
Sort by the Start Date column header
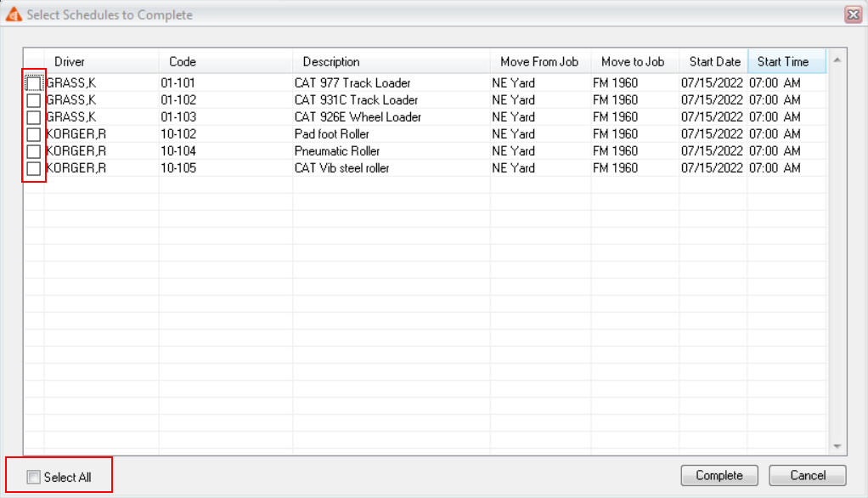[x=713, y=61]
